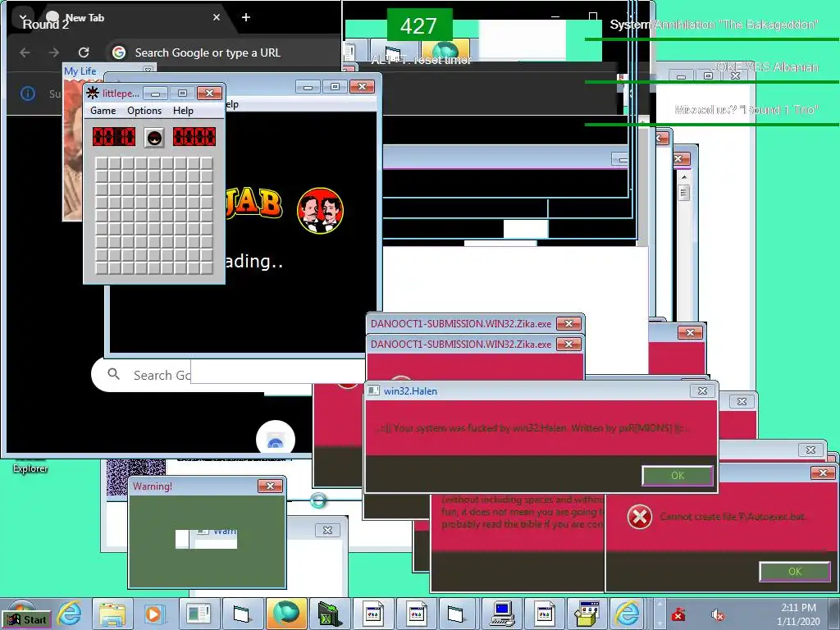
Task: Click the Minesweeper mine counter display
Action: [x=113, y=137]
